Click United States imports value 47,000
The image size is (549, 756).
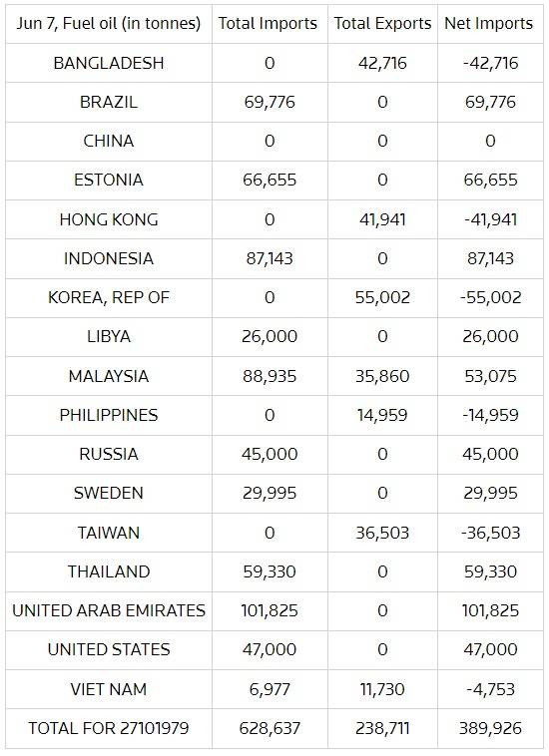[270, 650]
